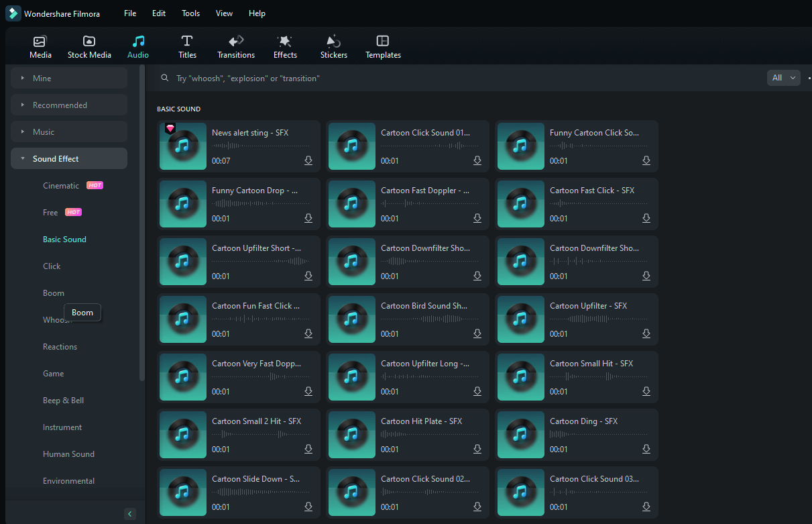Open the Media panel
Viewport: 812px width, 524px height.
[x=40, y=46]
